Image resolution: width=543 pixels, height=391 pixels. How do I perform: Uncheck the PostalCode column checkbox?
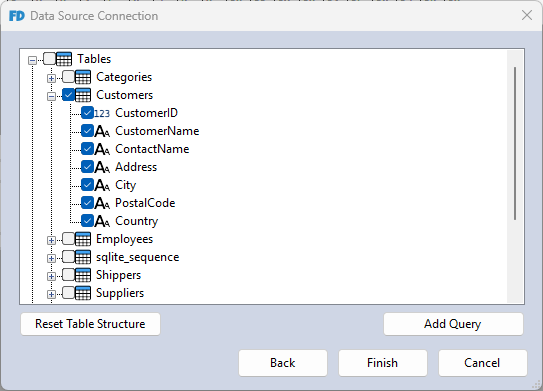click(87, 203)
